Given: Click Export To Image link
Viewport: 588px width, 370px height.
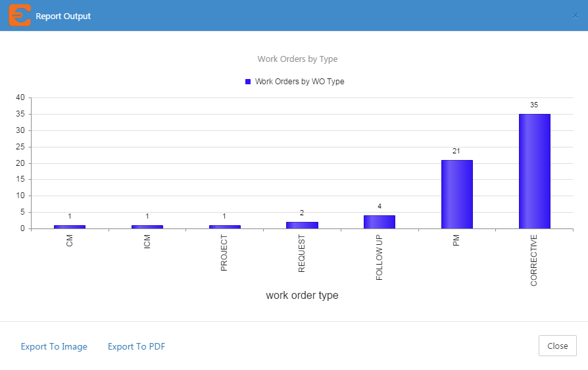Looking at the screenshot, I should click(x=54, y=346).
